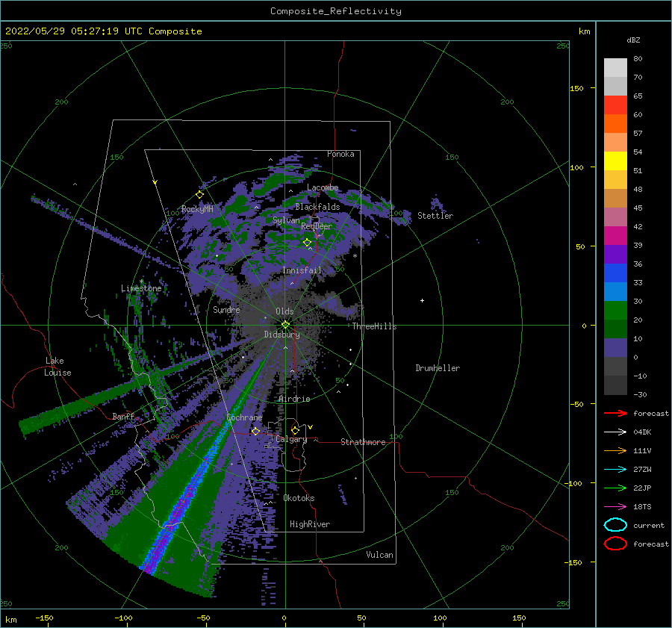
Task: Click the HighRiver city label
Action: click(310, 524)
